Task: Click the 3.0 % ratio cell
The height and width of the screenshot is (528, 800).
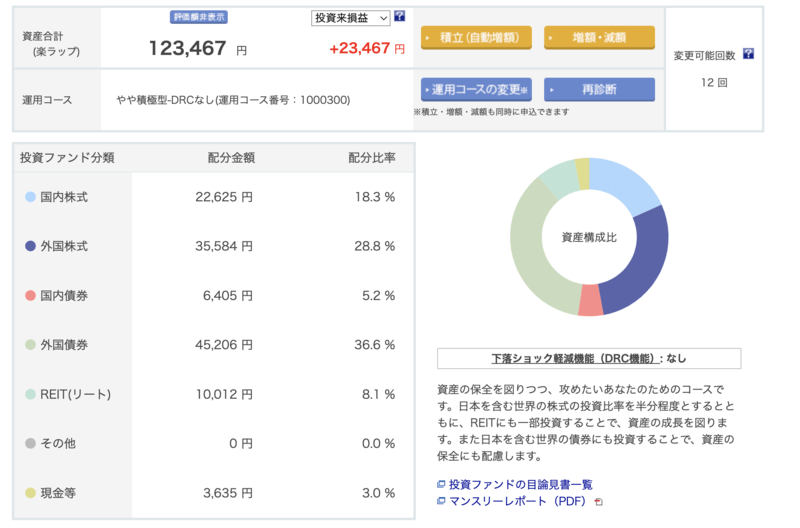Action: (x=379, y=493)
